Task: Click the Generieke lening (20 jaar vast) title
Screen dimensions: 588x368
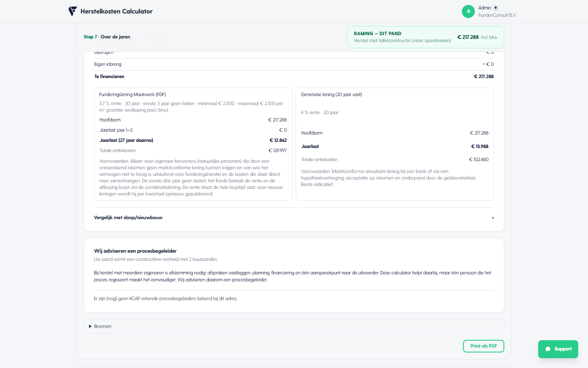Action: (x=331, y=94)
